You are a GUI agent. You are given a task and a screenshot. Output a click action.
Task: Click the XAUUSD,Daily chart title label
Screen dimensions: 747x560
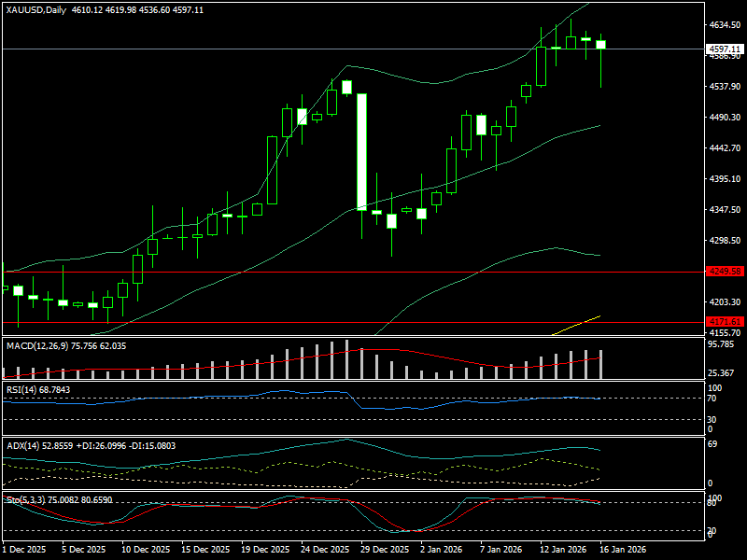coord(35,8)
